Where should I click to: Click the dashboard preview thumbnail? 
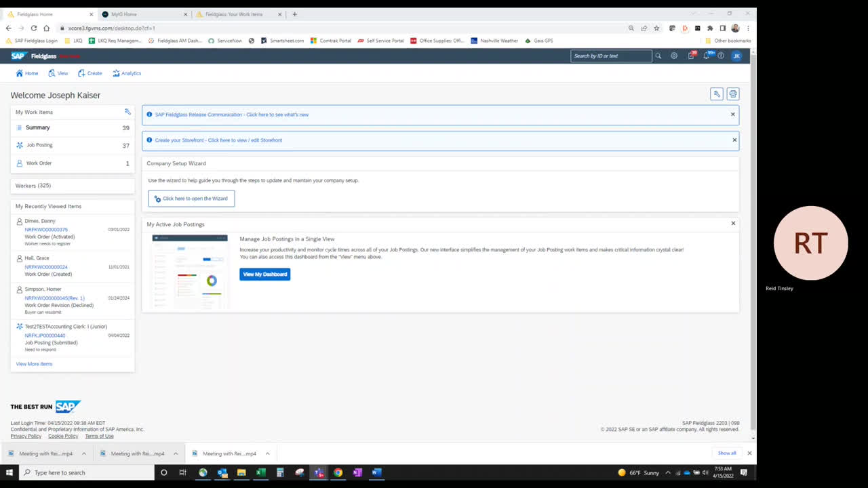coord(190,271)
